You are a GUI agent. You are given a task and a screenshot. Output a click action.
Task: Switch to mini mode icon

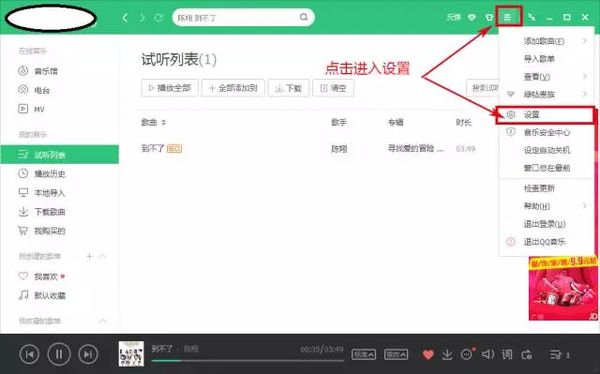[x=532, y=17]
